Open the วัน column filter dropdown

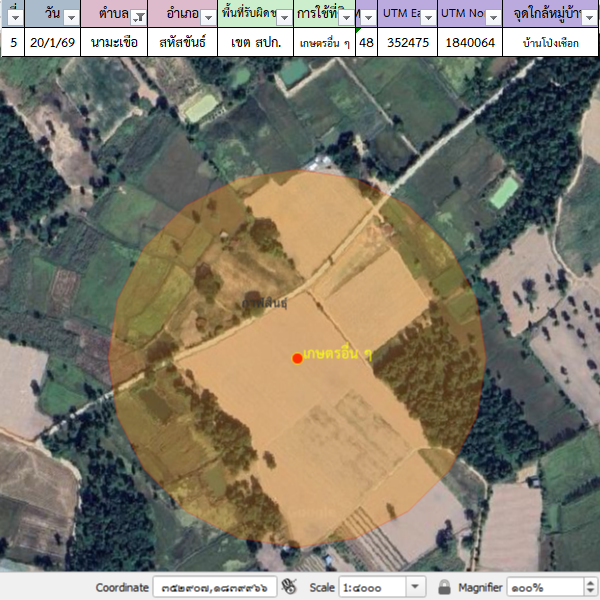[71, 16]
